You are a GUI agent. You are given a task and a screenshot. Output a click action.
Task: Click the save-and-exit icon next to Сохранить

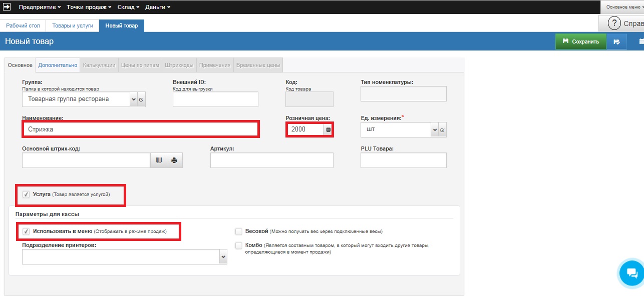(x=617, y=41)
